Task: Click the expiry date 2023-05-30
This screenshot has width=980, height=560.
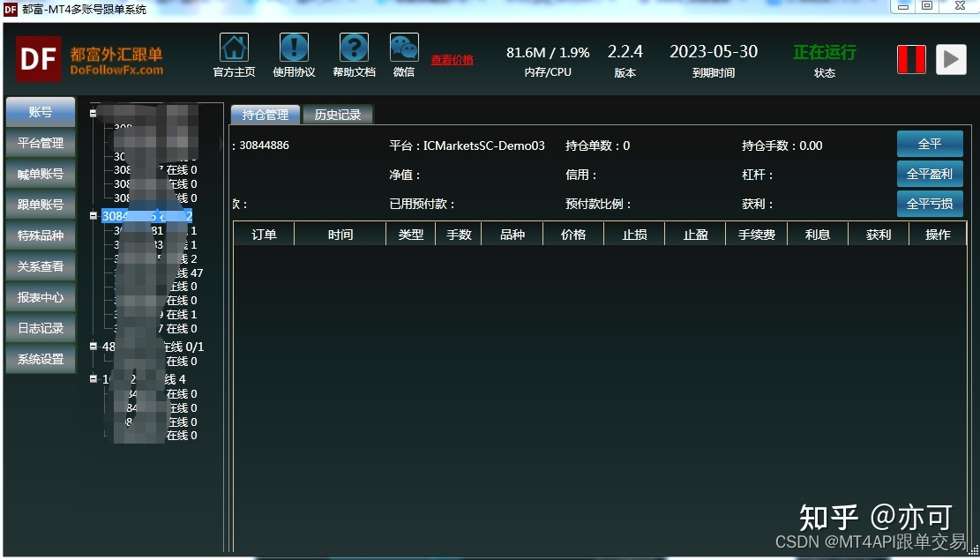Action: tap(714, 52)
